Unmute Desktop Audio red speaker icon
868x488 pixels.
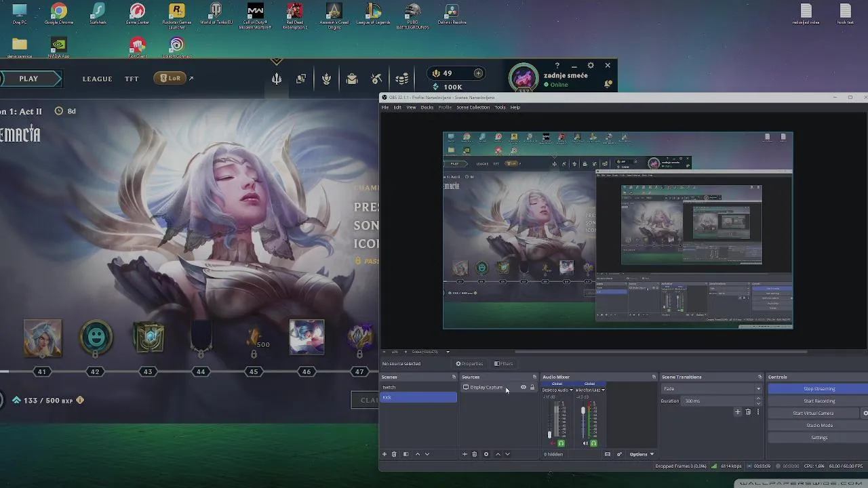pyautogui.click(x=553, y=443)
